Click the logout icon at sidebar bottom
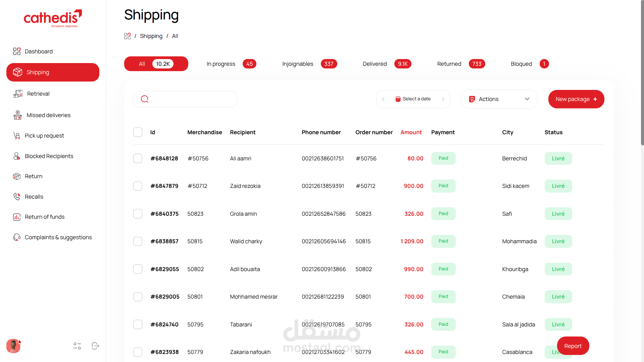The height and width of the screenshot is (362, 644). tap(95, 346)
